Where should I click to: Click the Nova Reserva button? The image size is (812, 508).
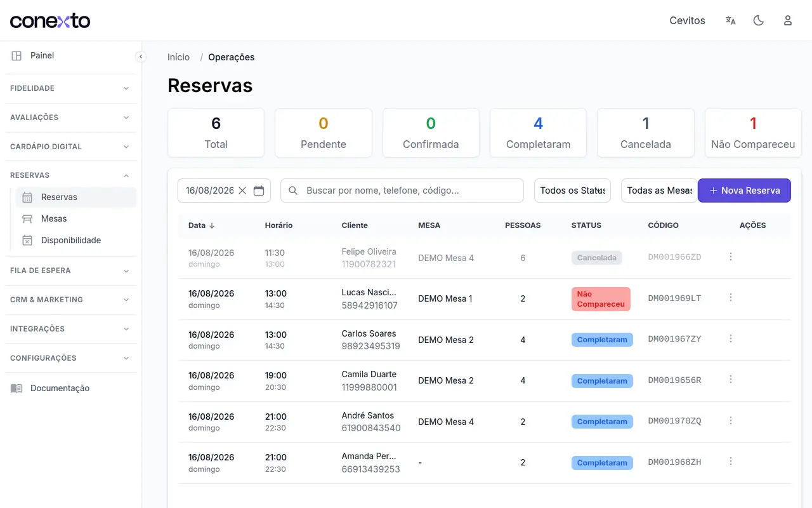click(744, 190)
